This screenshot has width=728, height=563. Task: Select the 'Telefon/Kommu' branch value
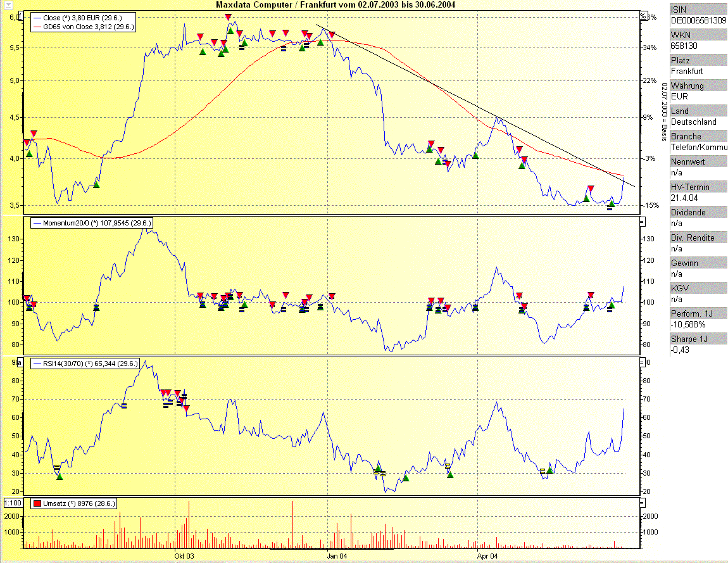[699, 148]
